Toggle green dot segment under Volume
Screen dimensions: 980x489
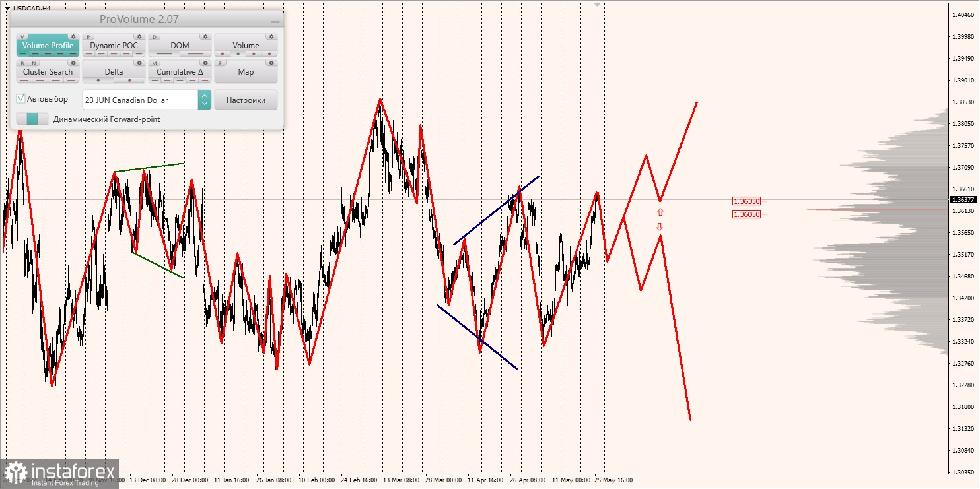click(x=238, y=53)
